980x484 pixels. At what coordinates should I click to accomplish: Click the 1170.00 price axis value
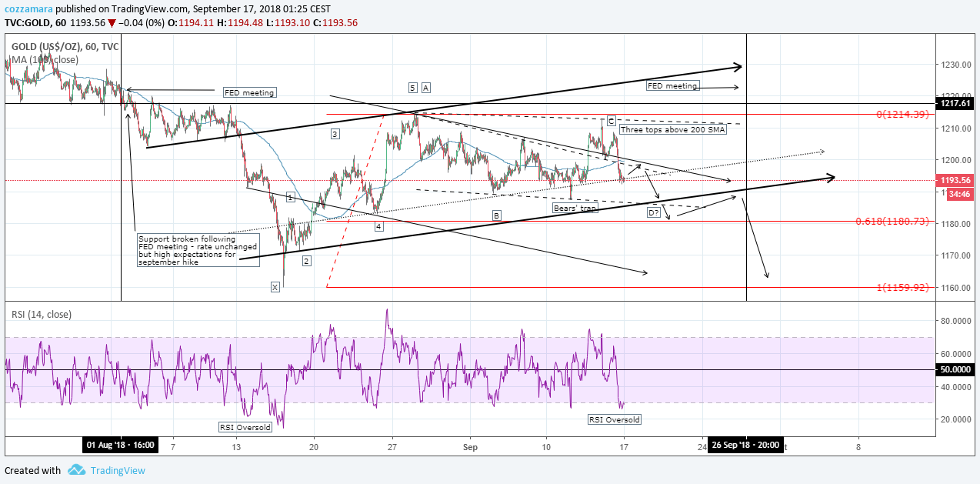point(955,255)
